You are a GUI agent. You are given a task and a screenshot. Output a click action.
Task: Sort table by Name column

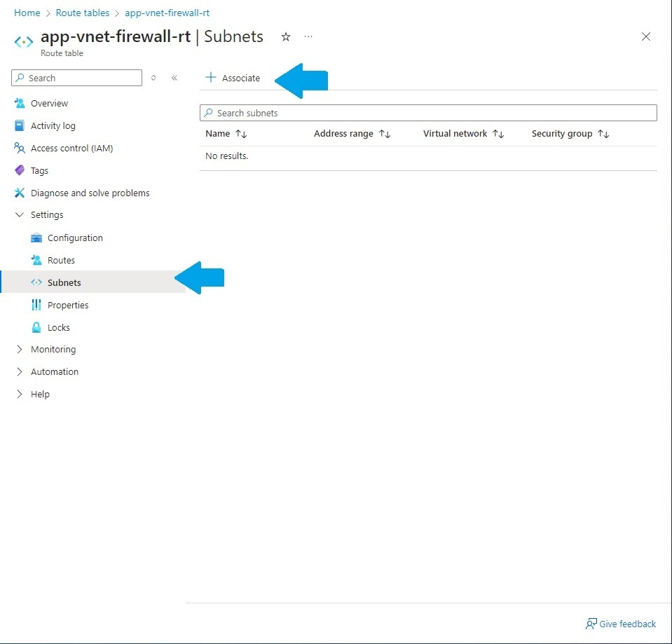[226, 134]
